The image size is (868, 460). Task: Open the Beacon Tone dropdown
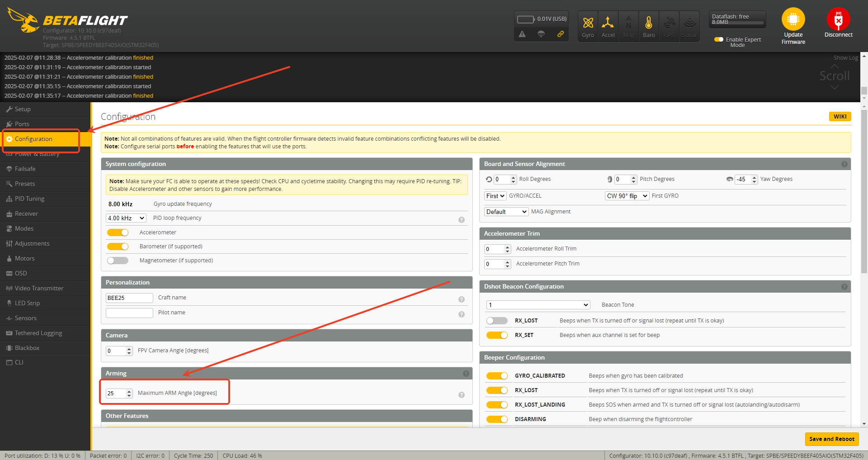(x=538, y=305)
